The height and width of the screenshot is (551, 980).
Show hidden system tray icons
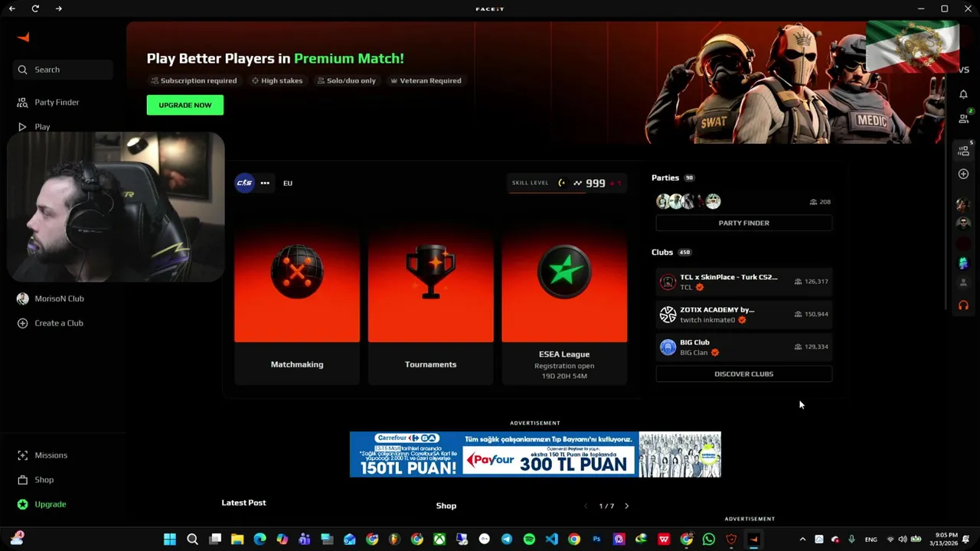click(x=802, y=540)
